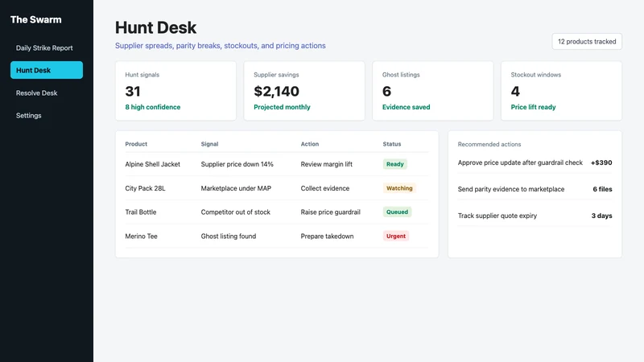Click the Hunt signals value 31
644x362 pixels.
[133, 91]
